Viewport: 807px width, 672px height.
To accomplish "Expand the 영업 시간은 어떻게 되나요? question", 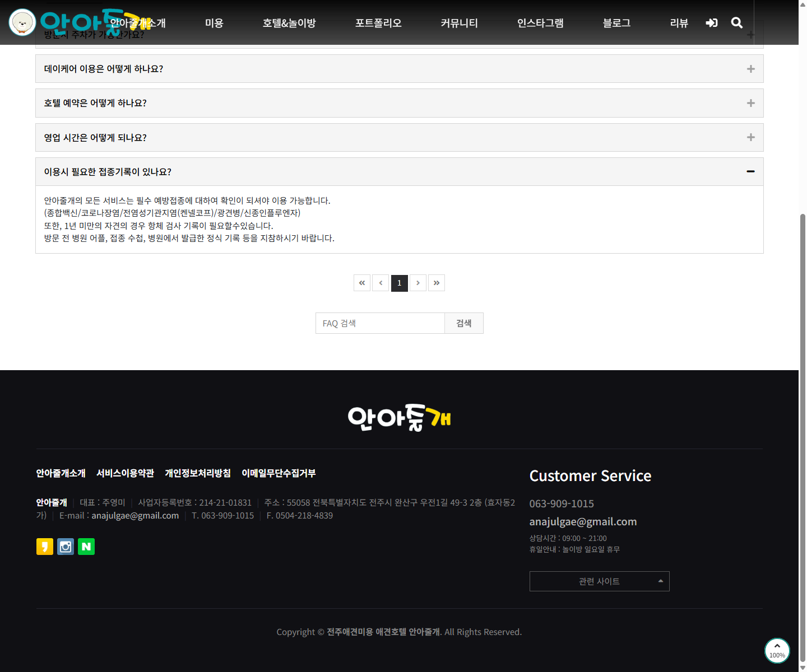I will point(400,138).
